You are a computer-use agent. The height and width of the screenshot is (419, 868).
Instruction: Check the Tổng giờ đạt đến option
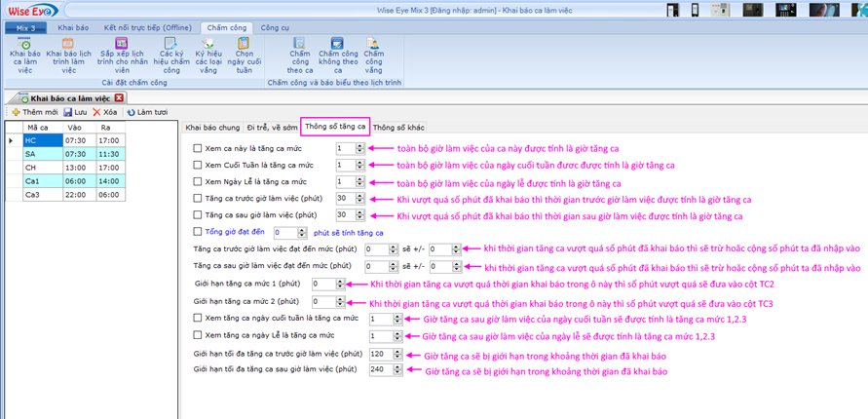[198, 233]
